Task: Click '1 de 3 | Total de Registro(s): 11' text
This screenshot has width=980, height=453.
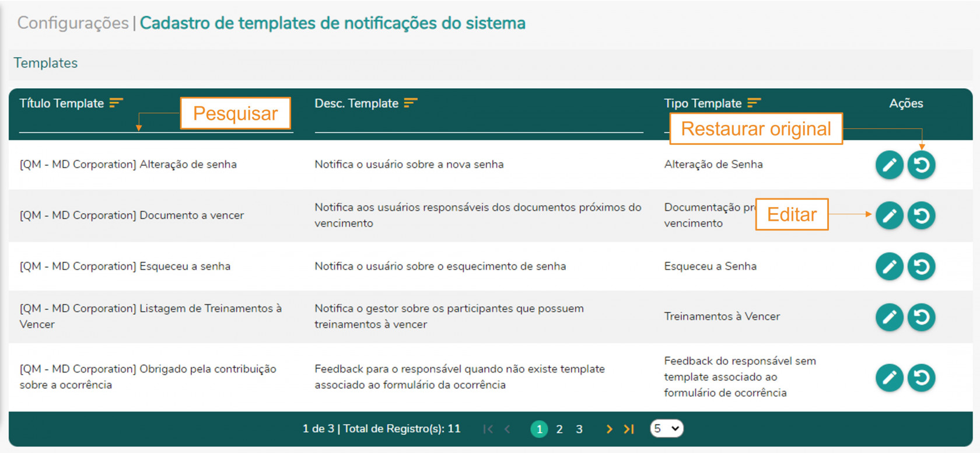Action: pyautogui.click(x=381, y=429)
